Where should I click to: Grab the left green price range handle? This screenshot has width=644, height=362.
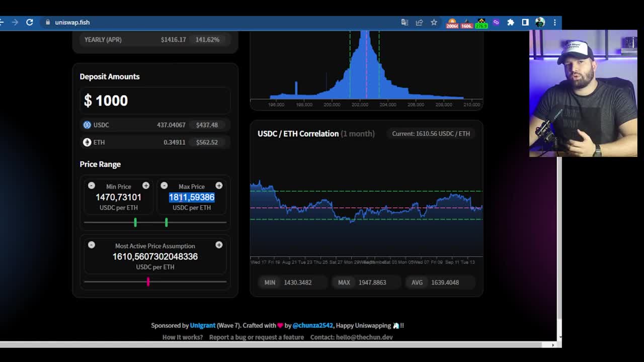[135, 222]
